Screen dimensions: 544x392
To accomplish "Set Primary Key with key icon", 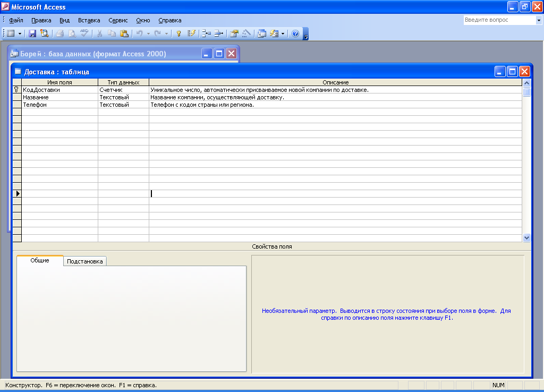I will (x=179, y=33).
